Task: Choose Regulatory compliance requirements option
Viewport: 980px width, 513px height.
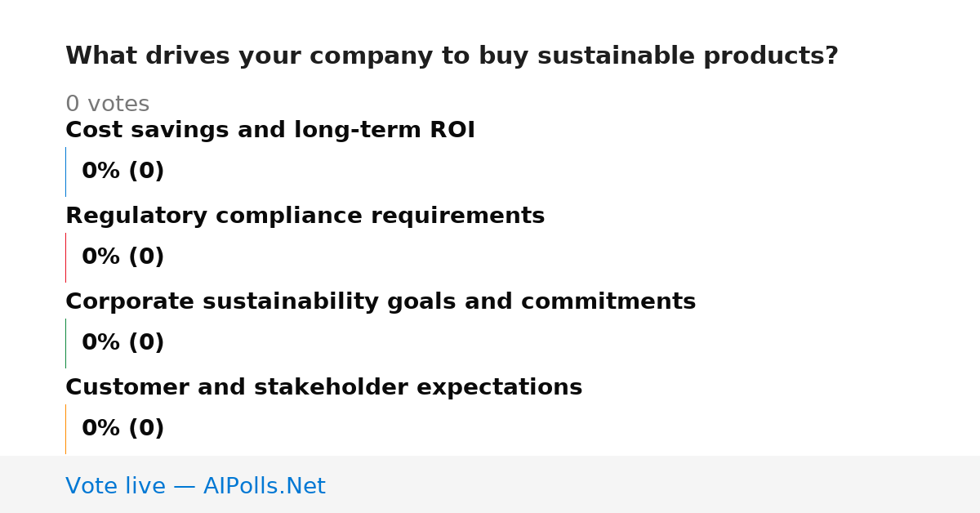Action: [305, 216]
